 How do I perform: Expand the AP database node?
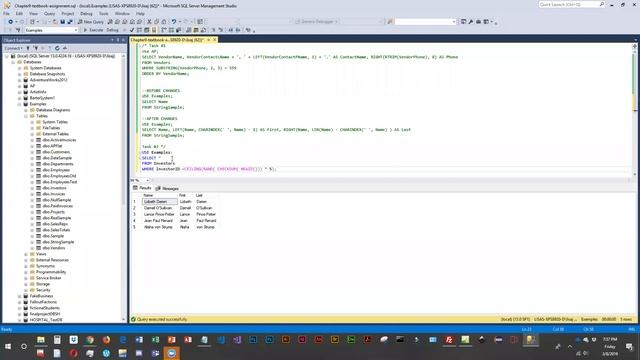pyautogui.click(x=20, y=86)
